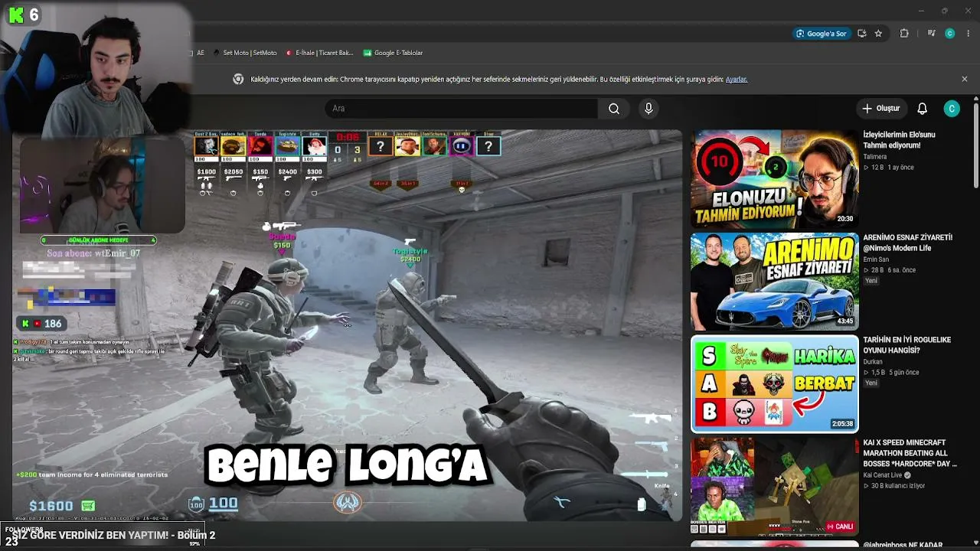980x551 pixels.
Task: Click title 'KAI X SPEED MINECRAFT MARATHON' video
Action: tap(910, 453)
